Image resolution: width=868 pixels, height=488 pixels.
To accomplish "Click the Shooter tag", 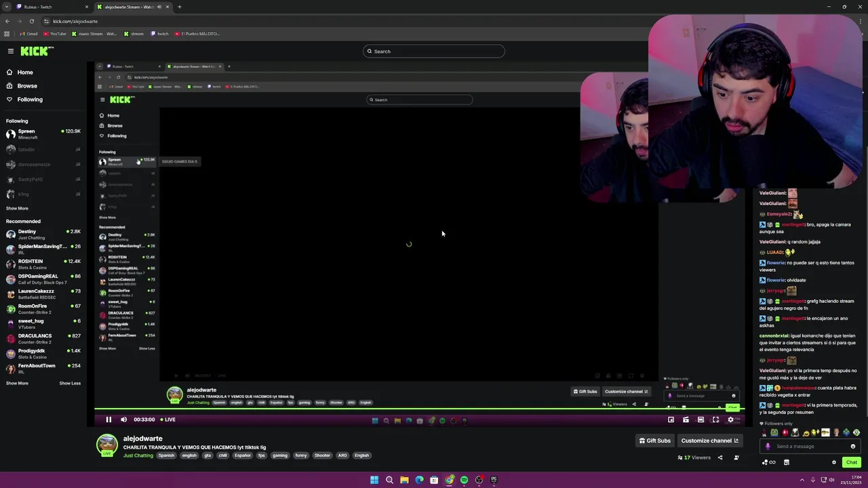I will [x=322, y=455].
